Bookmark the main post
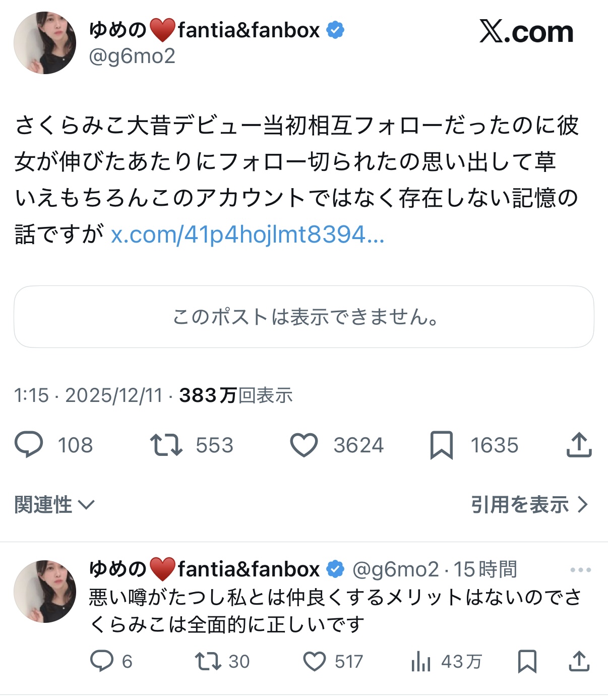 (442, 445)
